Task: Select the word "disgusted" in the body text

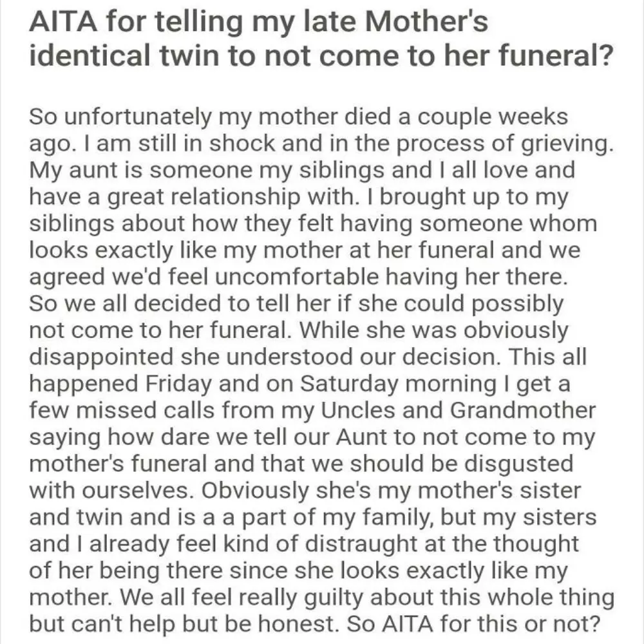Action: click(x=518, y=464)
